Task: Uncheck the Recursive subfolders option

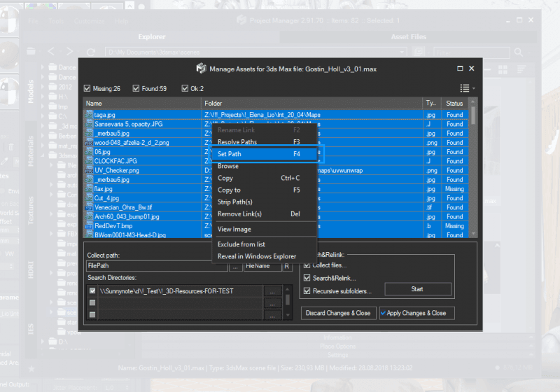Action: [307, 291]
